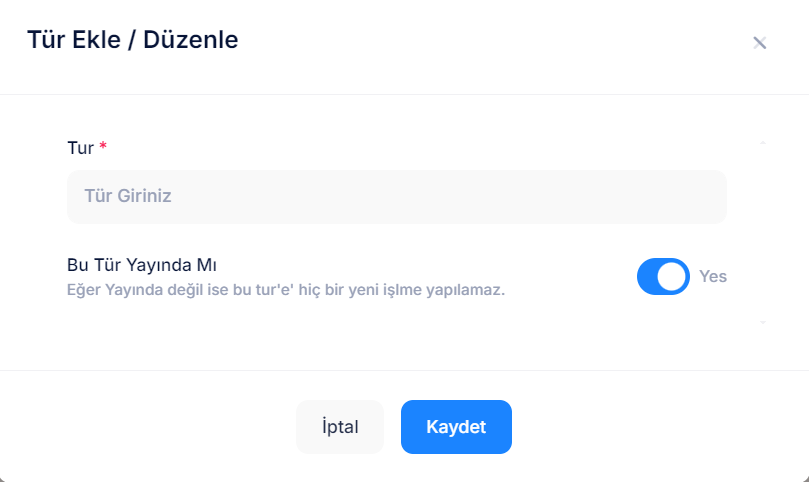
Task: Click the Tur field label
Action: [80, 148]
